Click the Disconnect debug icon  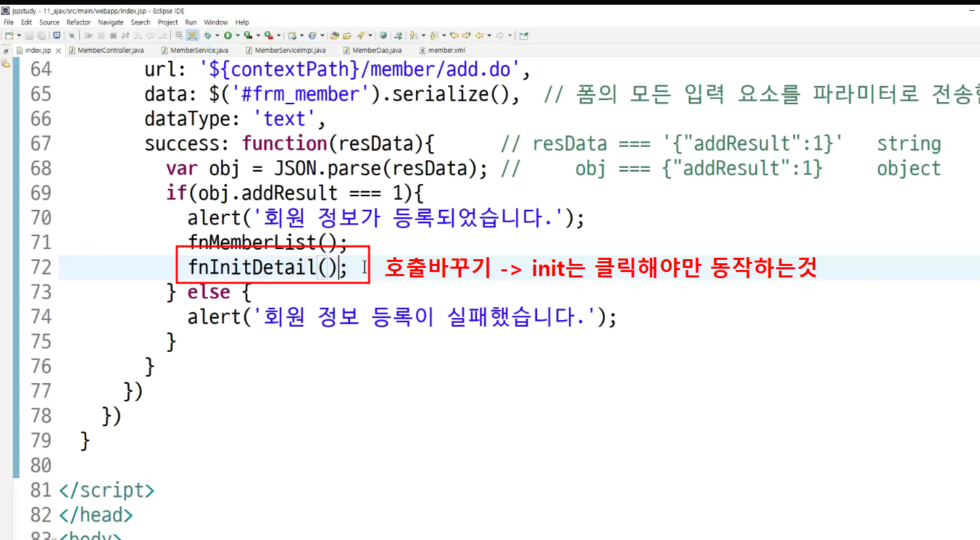click(x=125, y=35)
